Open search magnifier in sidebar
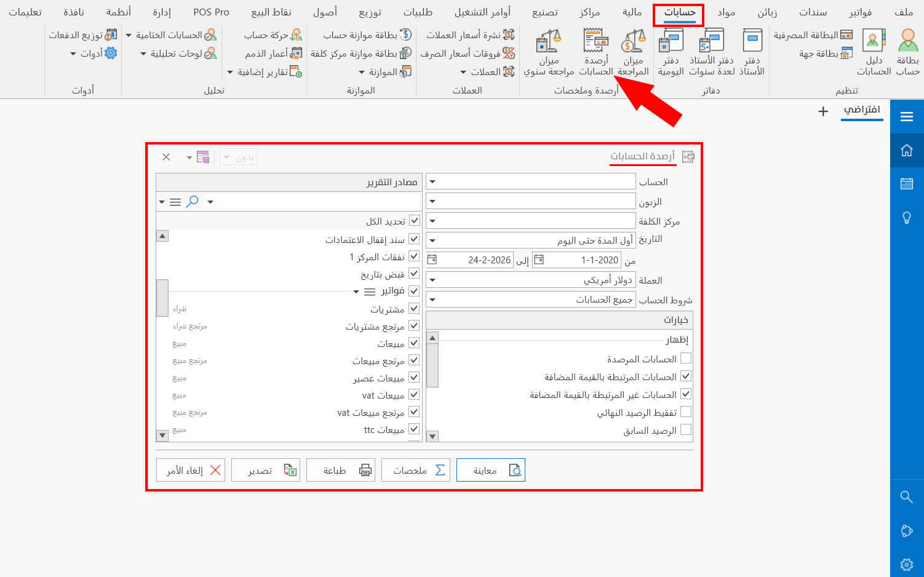 (907, 496)
